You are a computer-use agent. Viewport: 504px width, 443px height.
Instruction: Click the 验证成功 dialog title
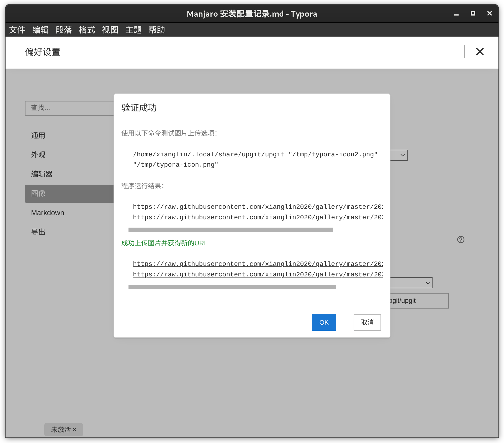[139, 108]
